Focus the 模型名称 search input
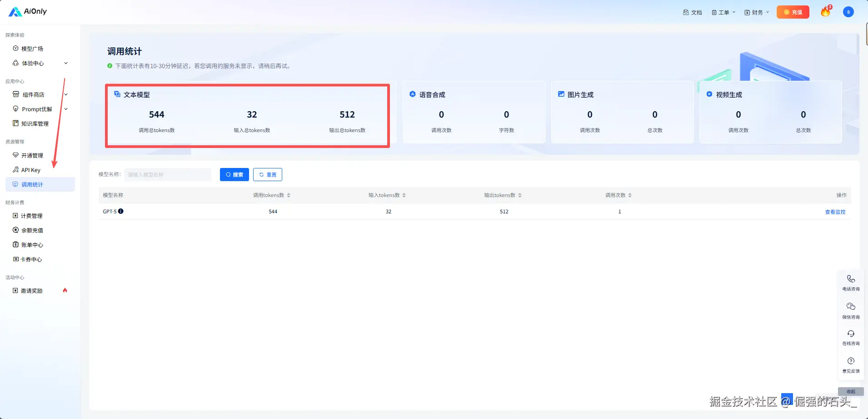 pos(168,175)
